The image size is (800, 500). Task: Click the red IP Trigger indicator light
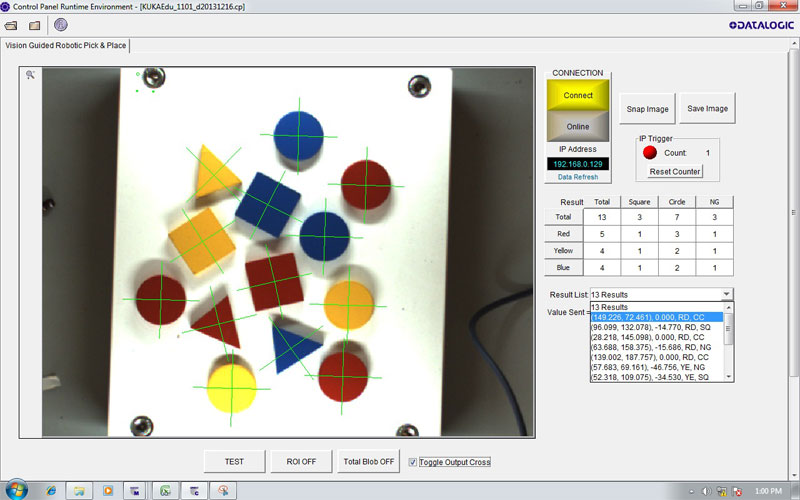648,153
